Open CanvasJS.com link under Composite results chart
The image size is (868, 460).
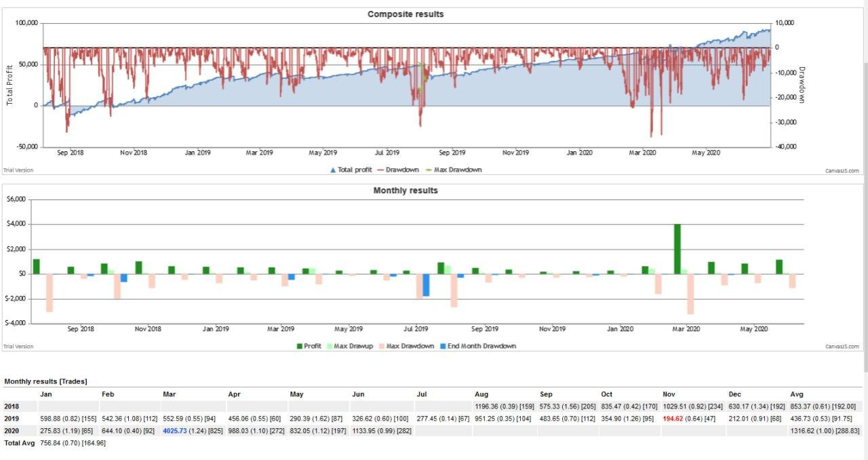(842, 171)
